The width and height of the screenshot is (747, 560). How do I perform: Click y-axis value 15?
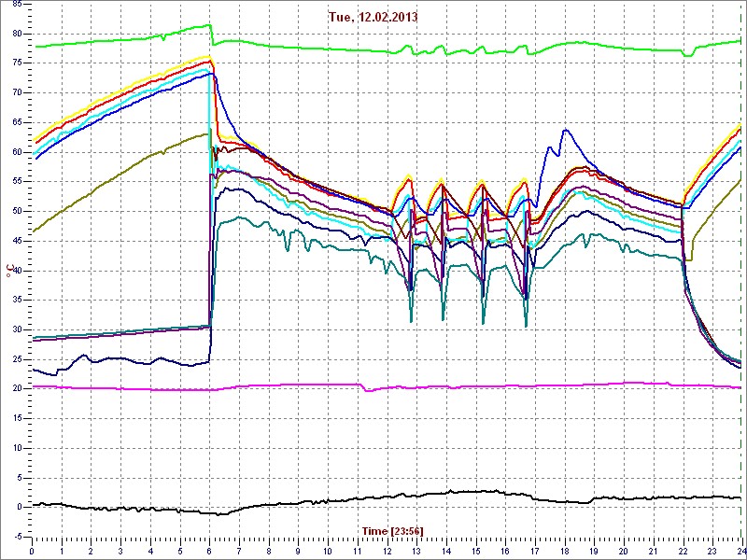(17, 418)
